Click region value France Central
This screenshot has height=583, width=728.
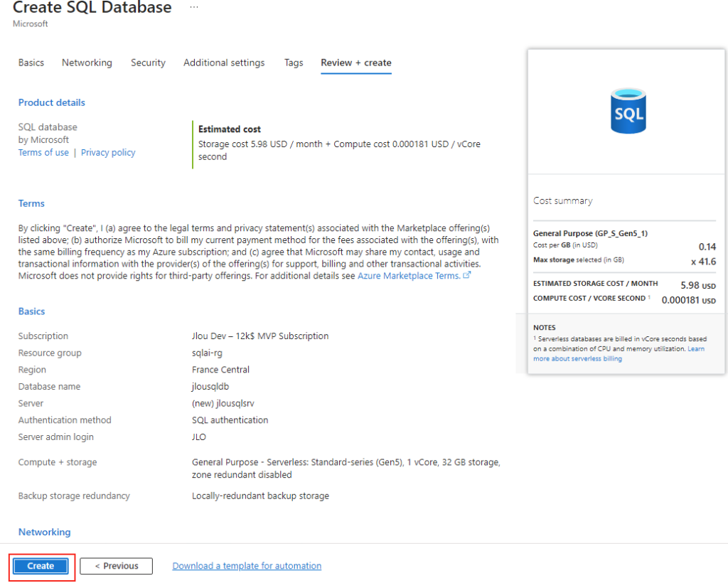220,370
